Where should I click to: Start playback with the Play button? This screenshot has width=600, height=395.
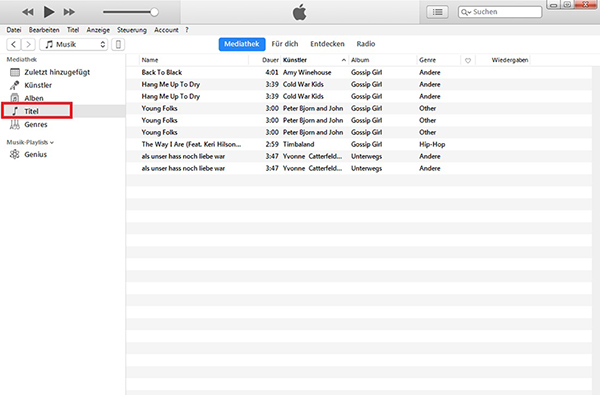[48, 12]
